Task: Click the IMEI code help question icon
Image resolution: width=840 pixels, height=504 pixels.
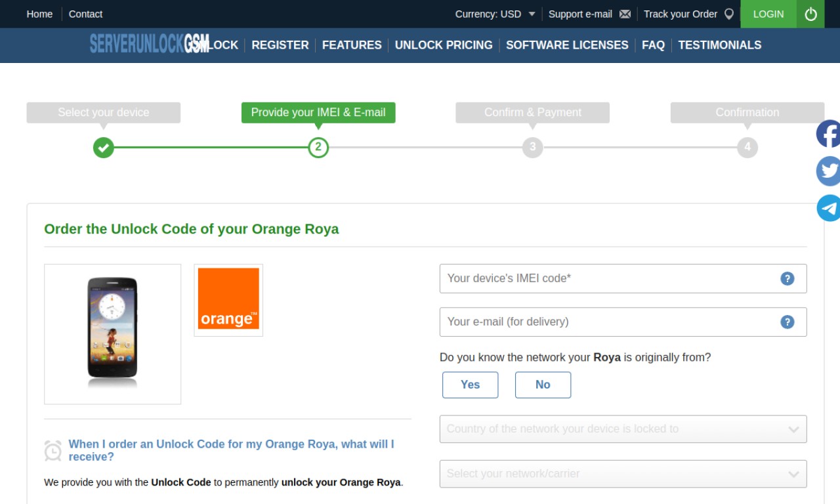Action: coord(787,278)
